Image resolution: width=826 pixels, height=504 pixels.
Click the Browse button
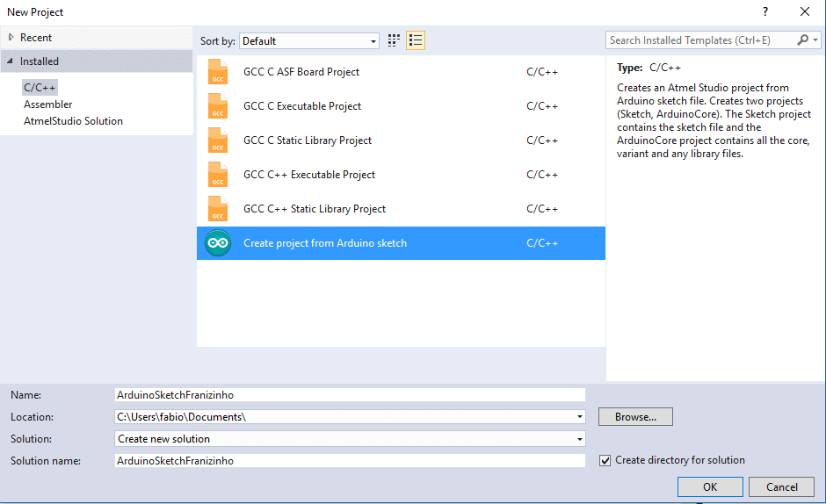(x=634, y=417)
